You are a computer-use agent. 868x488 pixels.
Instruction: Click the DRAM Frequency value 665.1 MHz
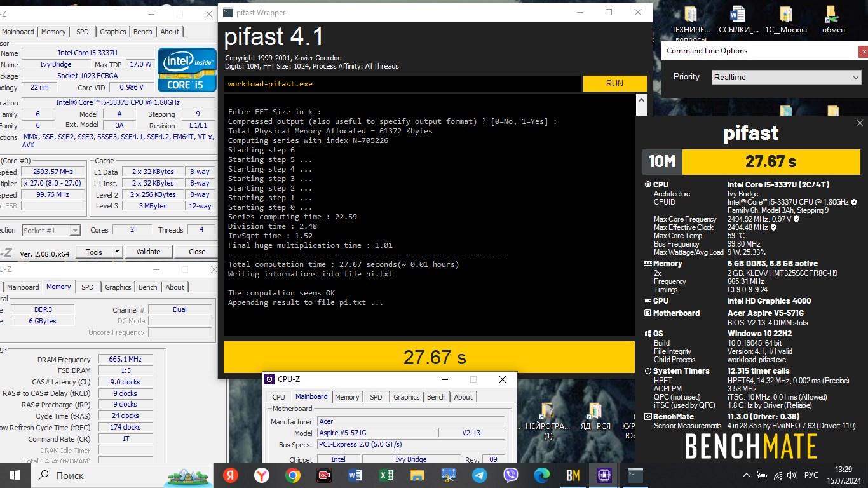(125, 359)
